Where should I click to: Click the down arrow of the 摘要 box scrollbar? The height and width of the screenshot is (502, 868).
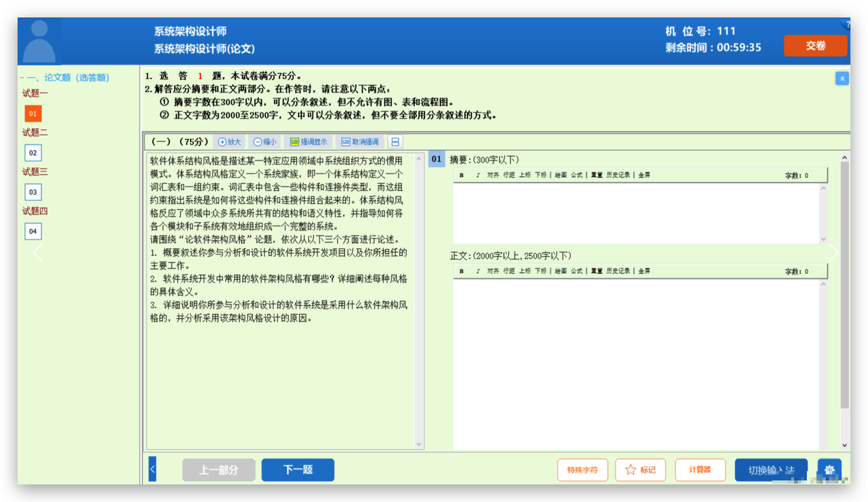[x=823, y=239]
